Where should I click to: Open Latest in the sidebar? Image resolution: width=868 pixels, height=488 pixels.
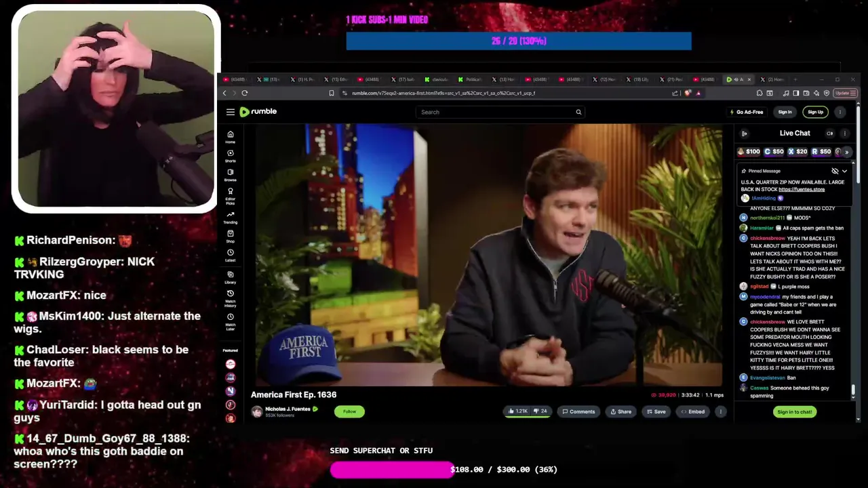pos(231,255)
